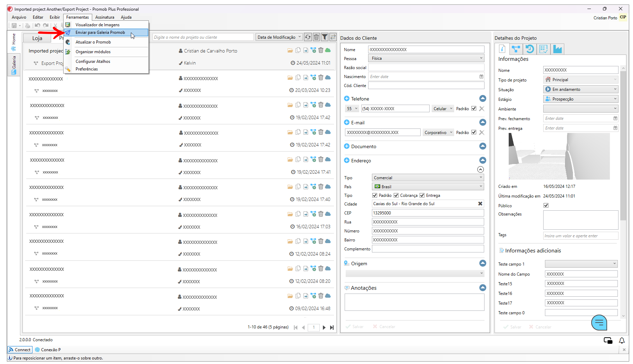Remove the phone entry with its X
The width and height of the screenshot is (633, 364).
click(x=482, y=108)
